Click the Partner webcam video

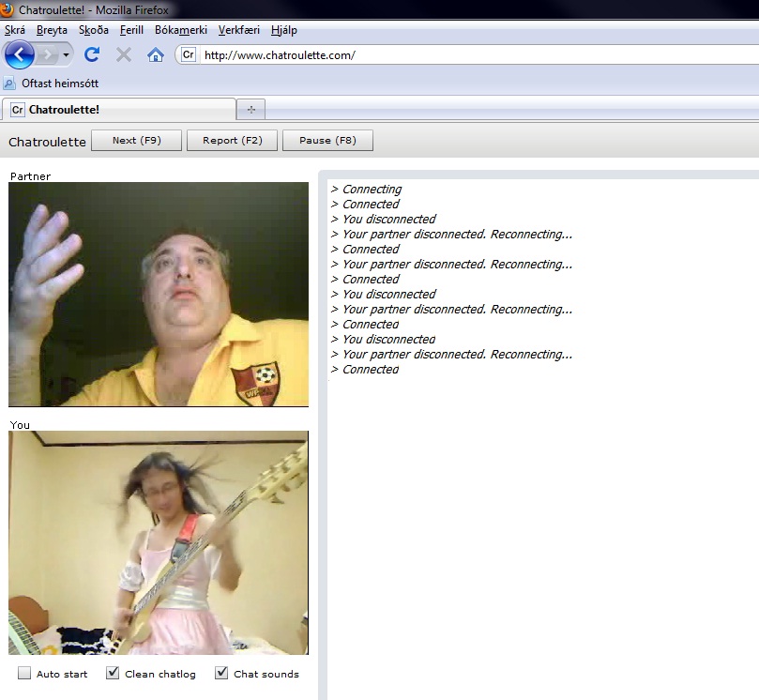coord(159,295)
